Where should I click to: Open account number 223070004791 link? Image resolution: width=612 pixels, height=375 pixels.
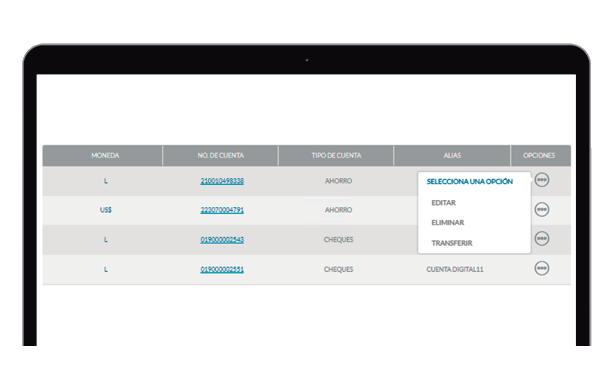coord(222,210)
